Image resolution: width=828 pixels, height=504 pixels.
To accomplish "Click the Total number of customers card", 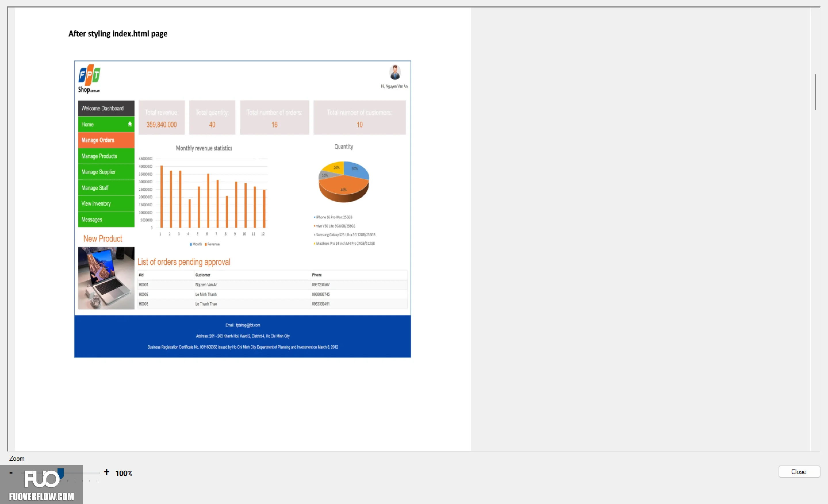I will 360,118.
